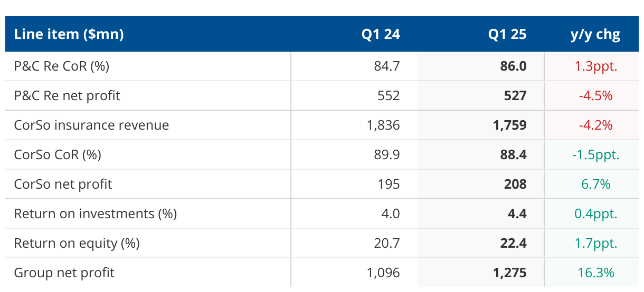Select the CorSo net profit row label
The width and height of the screenshot is (644, 292).
[x=63, y=184]
